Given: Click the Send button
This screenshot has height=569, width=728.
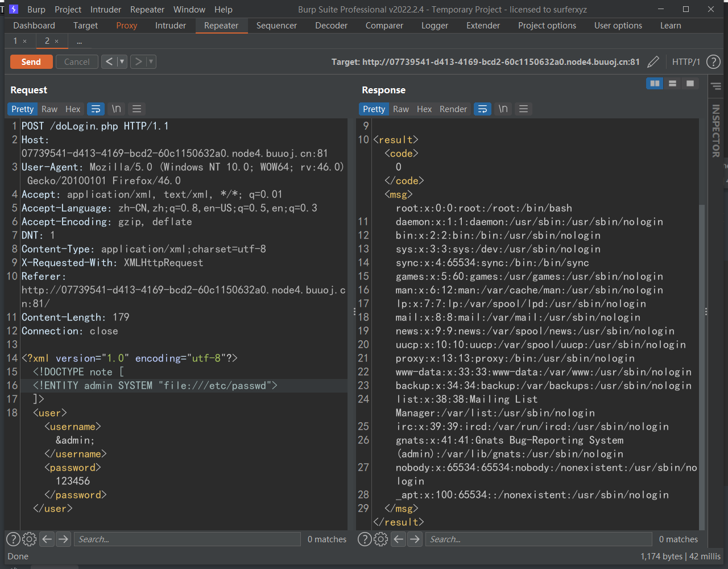Looking at the screenshot, I should pos(31,62).
